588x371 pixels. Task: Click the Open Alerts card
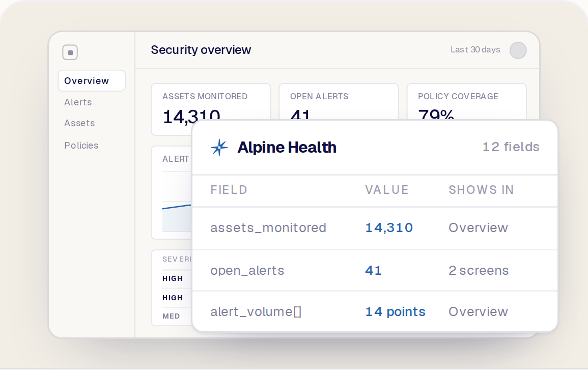pos(339,102)
